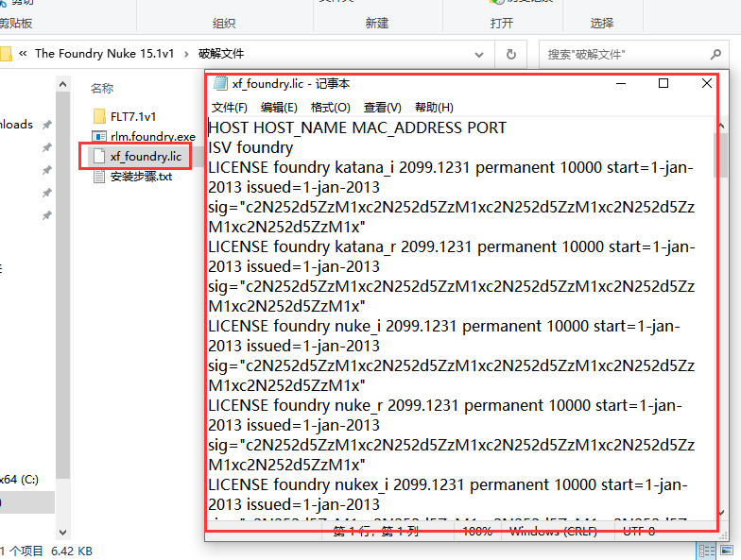Click the LICENSE foundry nukex_i line

448,485
